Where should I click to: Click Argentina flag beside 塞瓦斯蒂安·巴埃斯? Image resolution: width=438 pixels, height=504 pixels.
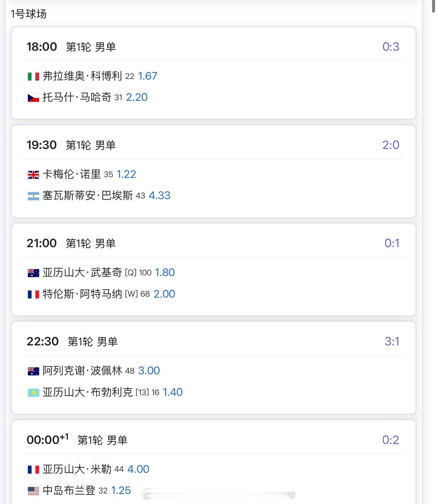click(33, 196)
